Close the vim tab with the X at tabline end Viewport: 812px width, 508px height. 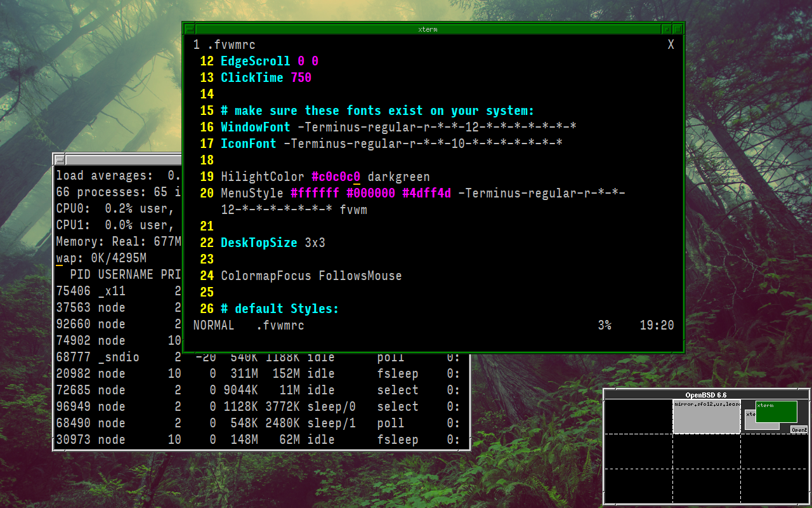click(x=671, y=45)
